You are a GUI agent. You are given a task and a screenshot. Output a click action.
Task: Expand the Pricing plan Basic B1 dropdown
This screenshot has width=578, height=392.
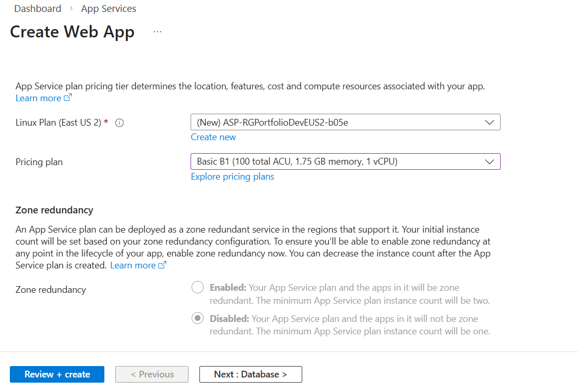coord(338,161)
